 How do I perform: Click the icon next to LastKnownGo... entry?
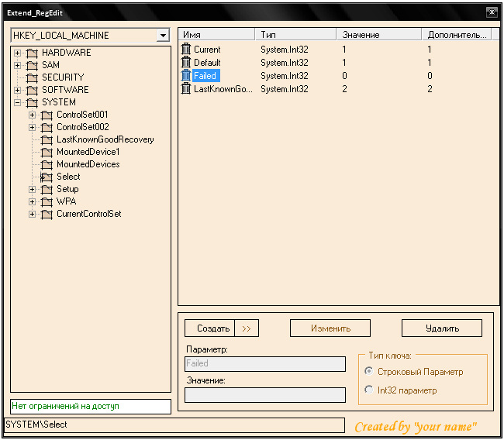tap(186, 89)
